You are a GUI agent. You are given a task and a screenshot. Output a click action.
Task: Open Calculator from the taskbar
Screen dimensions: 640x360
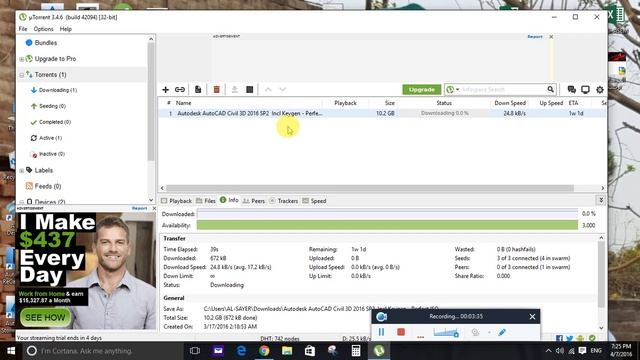(x=356, y=351)
